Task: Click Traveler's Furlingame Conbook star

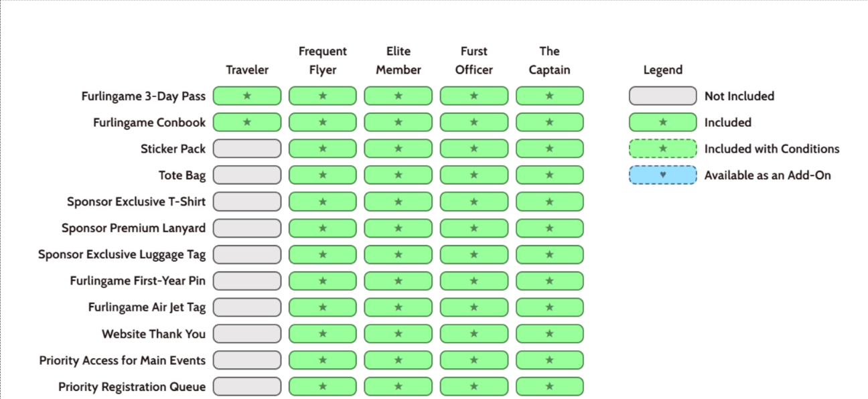Action: [x=247, y=123]
